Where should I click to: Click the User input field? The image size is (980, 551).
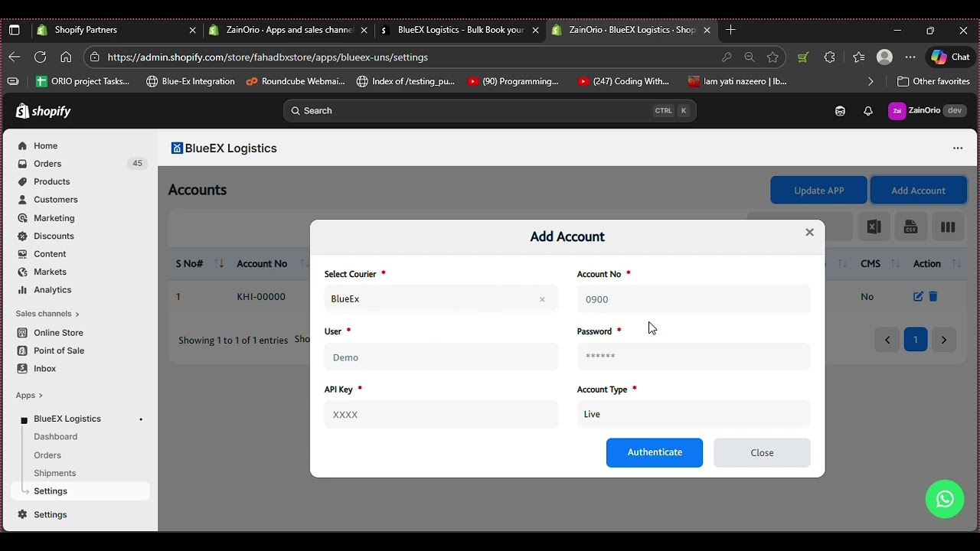click(x=441, y=357)
